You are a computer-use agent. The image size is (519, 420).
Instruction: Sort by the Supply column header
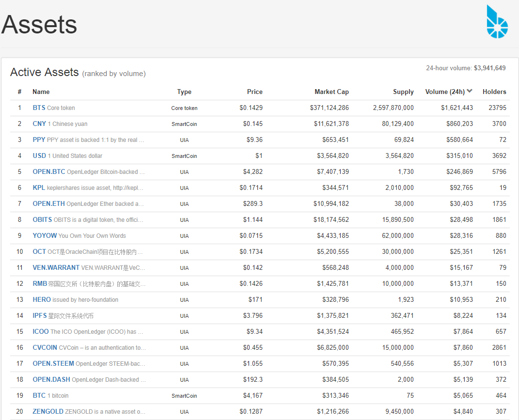point(403,92)
